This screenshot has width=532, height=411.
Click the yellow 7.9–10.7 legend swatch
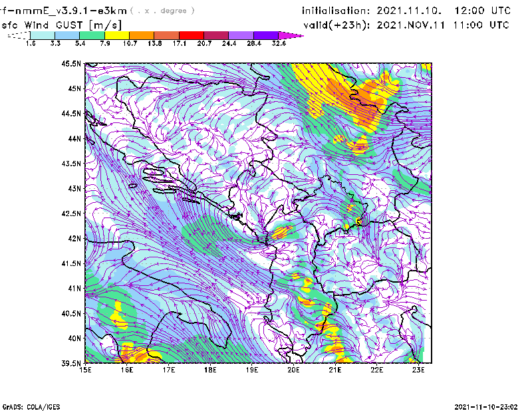tap(117, 35)
